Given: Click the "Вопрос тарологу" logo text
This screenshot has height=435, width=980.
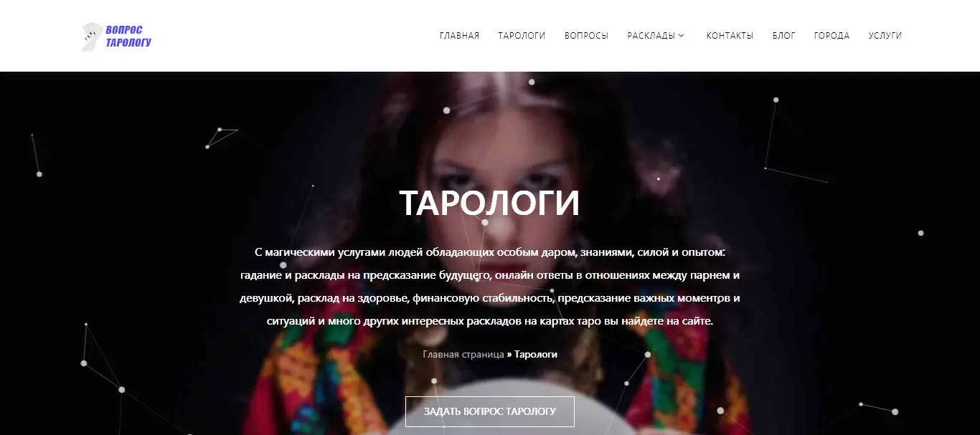Looking at the screenshot, I should [x=128, y=36].
